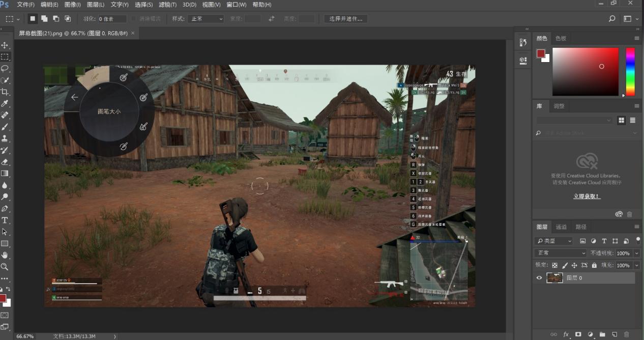
Task: Pick the Brush tool from the toolbar
Action: (x=6, y=127)
